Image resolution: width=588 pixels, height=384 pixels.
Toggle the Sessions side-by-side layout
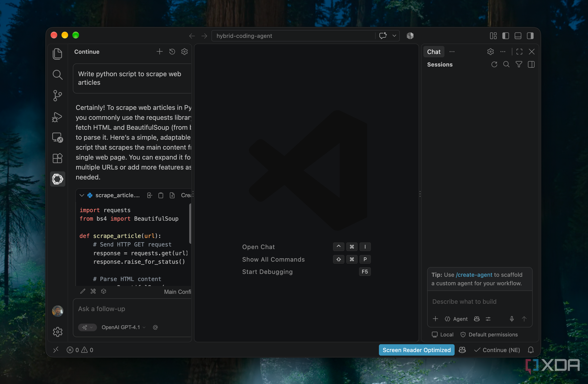click(531, 65)
